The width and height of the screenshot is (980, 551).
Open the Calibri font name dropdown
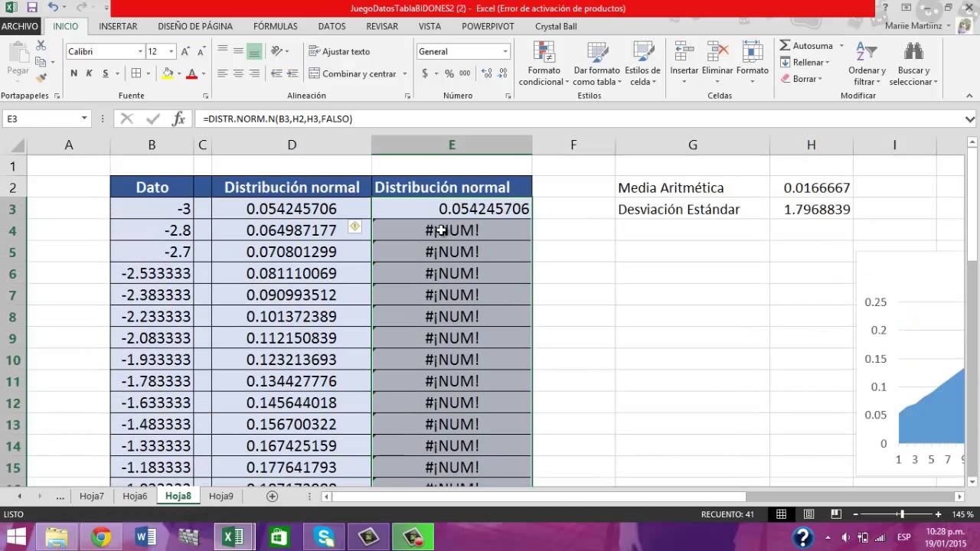140,51
